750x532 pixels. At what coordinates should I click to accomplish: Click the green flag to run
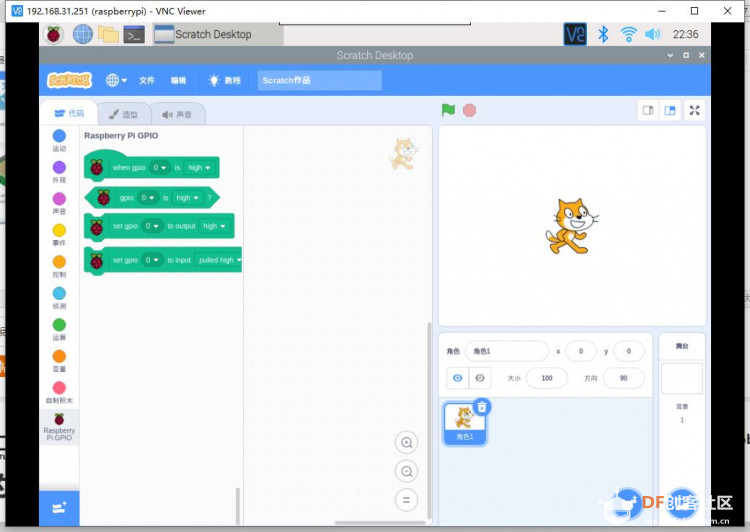click(x=448, y=110)
